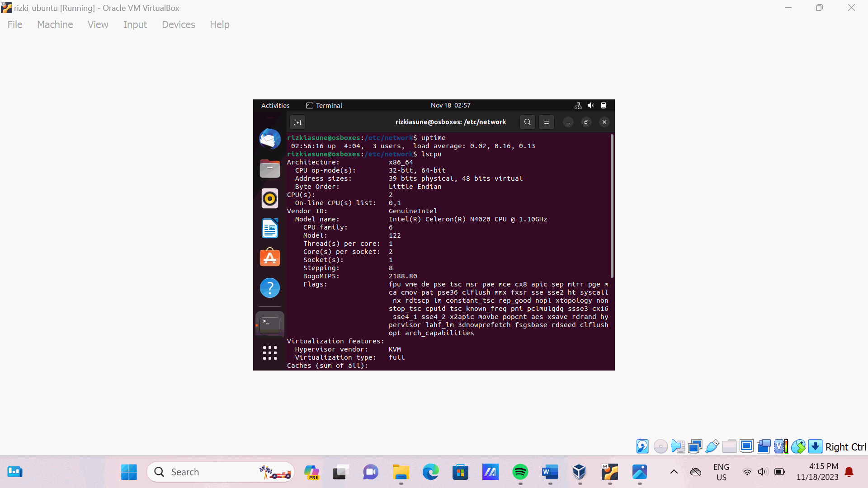Viewport: 868px width, 488px height.
Task: Click the shared folders indicator
Action: (729, 446)
